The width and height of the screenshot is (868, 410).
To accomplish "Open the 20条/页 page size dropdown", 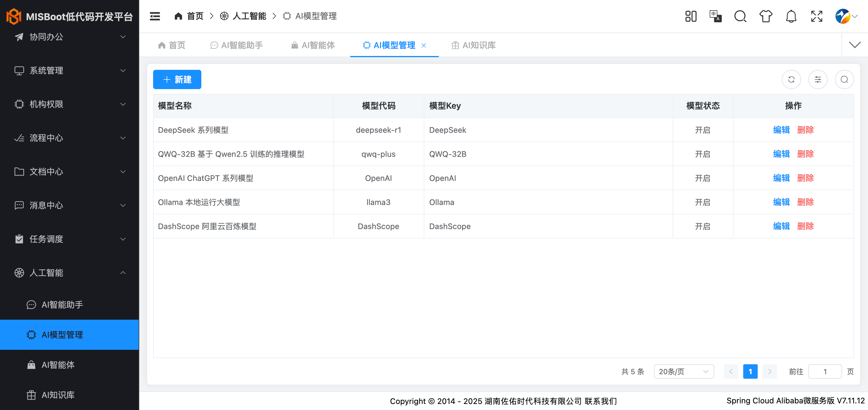I will point(684,371).
